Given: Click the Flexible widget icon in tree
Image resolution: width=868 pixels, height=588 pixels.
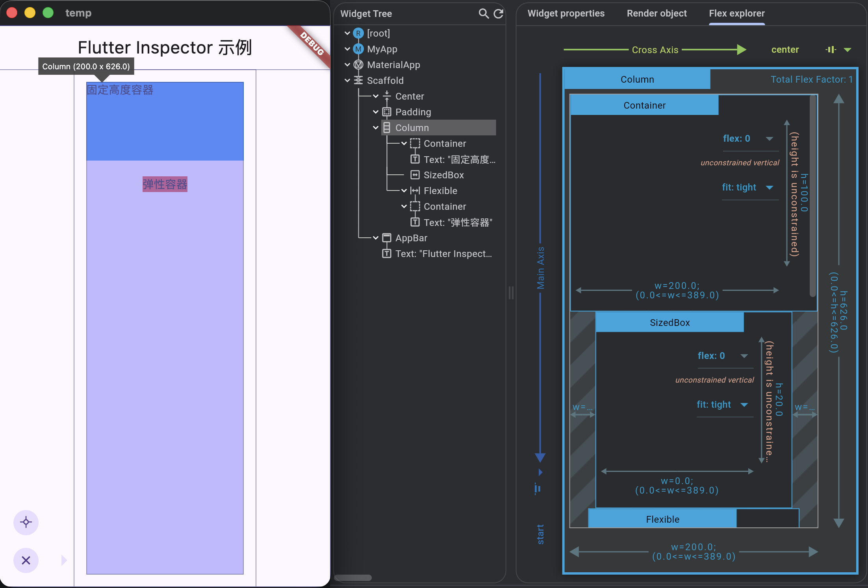Looking at the screenshot, I should [415, 191].
